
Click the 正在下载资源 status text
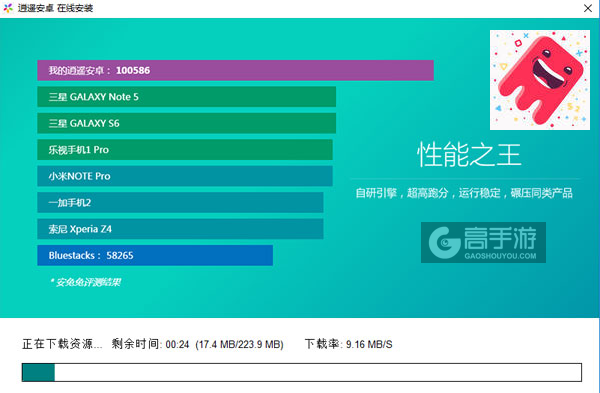[x=62, y=344]
